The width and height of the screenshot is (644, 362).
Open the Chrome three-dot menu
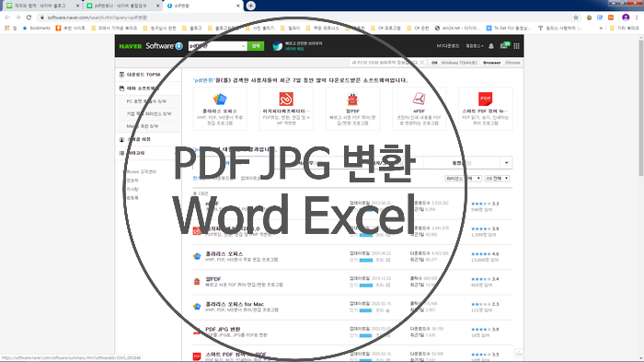point(637,18)
